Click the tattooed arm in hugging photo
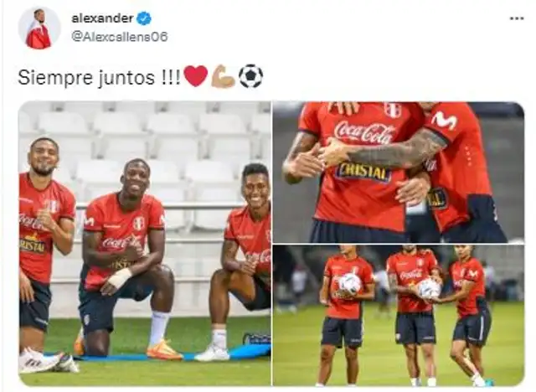The width and height of the screenshot is (536, 392). coord(396,151)
